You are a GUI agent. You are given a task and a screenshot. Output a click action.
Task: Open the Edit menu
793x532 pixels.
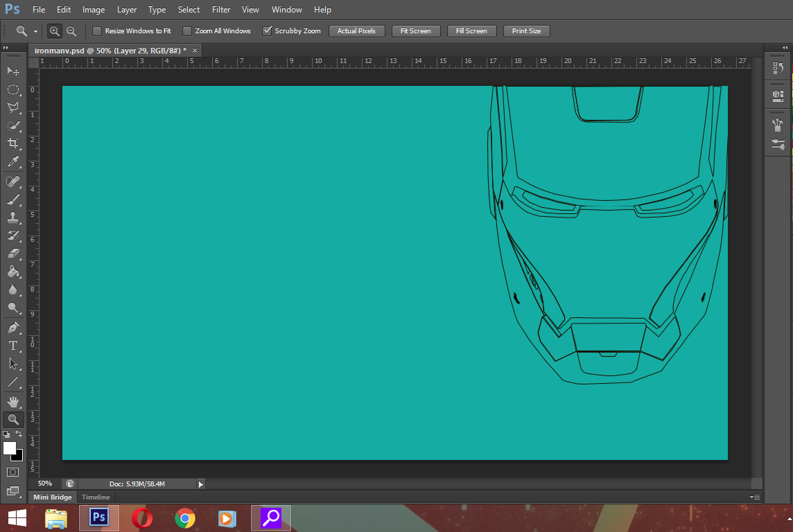64,10
